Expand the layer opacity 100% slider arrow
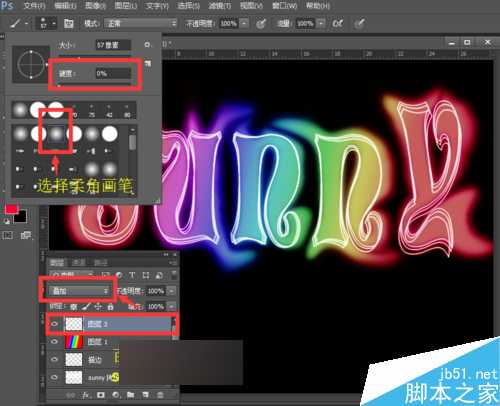This screenshot has width=500, height=406. (x=171, y=291)
